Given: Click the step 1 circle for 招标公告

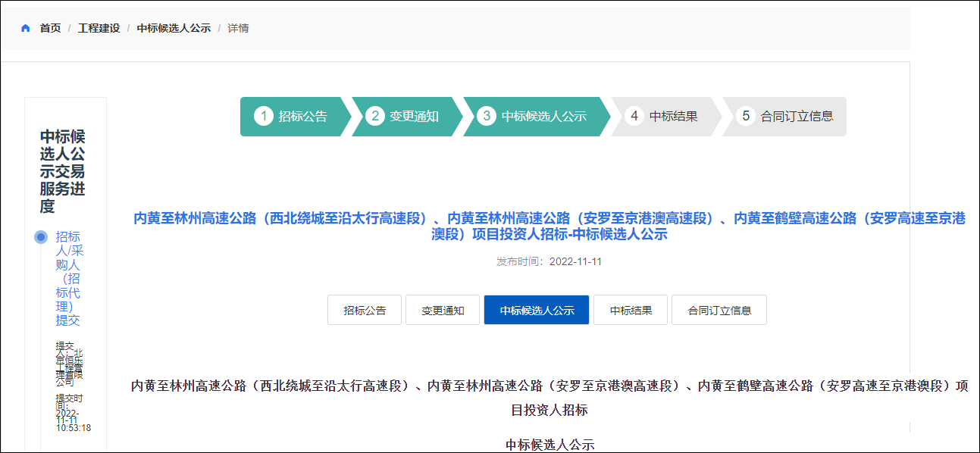Looking at the screenshot, I should tap(263, 117).
